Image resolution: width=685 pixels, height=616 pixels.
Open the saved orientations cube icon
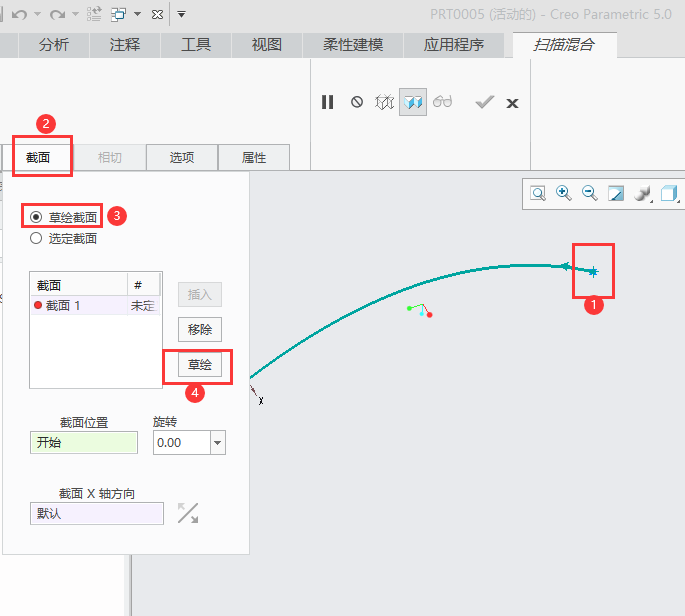point(669,193)
